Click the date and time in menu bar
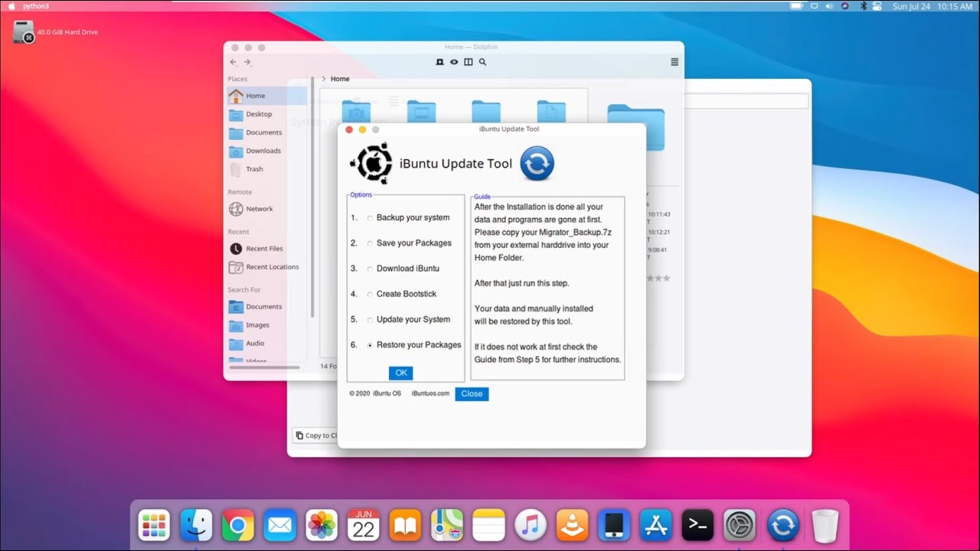The width and height of the screenshot is (980, 551). pos(933,6)
